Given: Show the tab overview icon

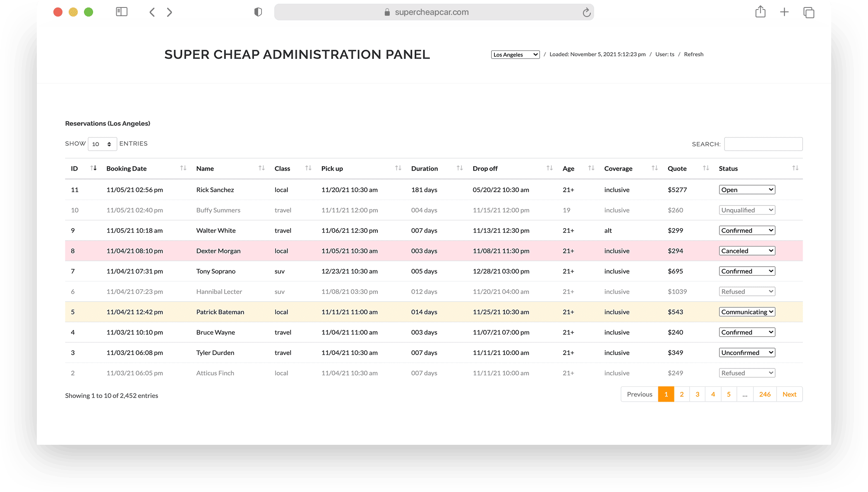Looking at the screenshot, I should click(809, 12).
